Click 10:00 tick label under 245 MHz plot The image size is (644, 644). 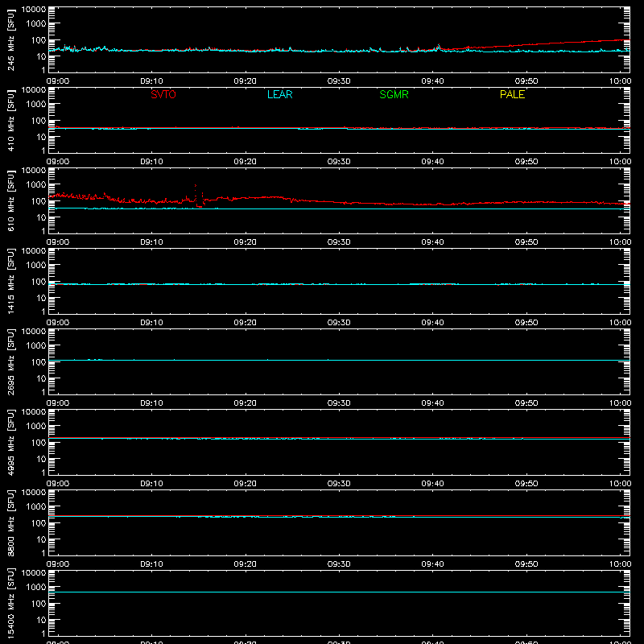tap(620, 81)
